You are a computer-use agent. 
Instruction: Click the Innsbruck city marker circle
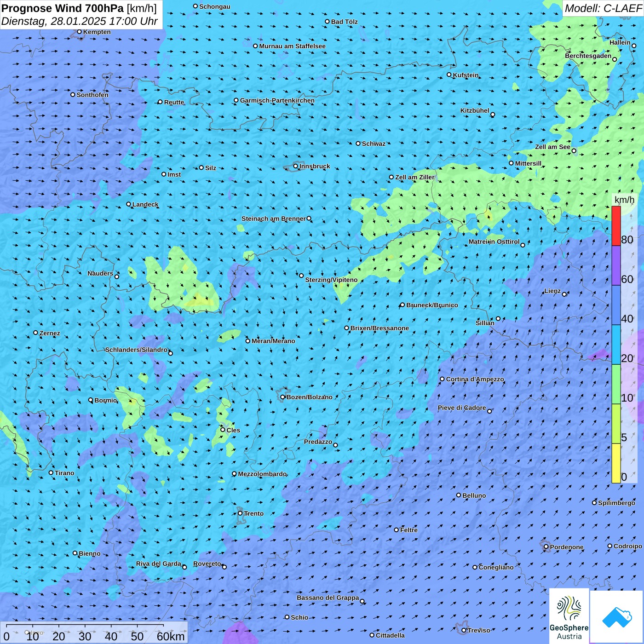click(x=296, y=166)
